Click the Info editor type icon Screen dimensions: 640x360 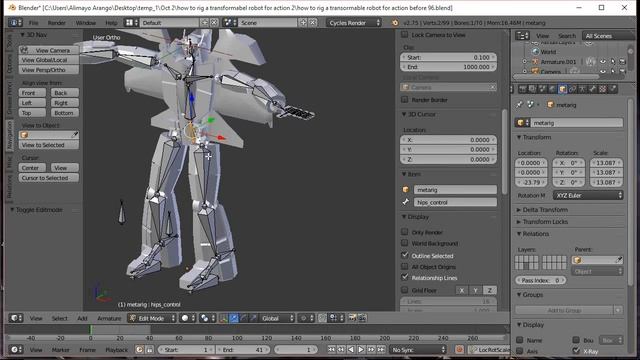coord(15,23)
